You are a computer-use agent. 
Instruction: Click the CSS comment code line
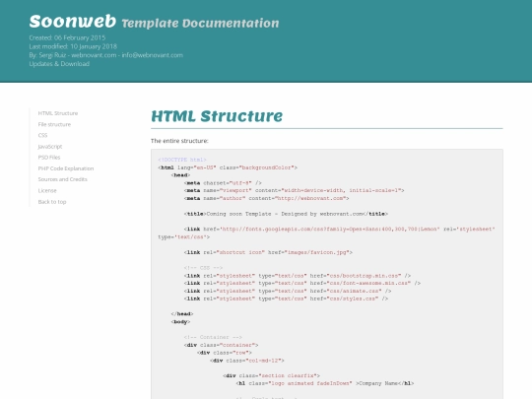(204, 268)
